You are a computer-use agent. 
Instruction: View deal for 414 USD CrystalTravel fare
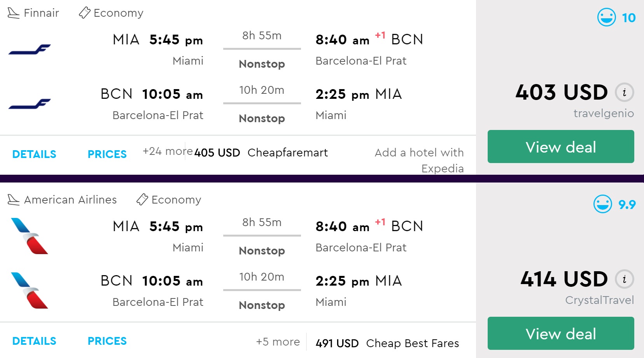point(560,333)
